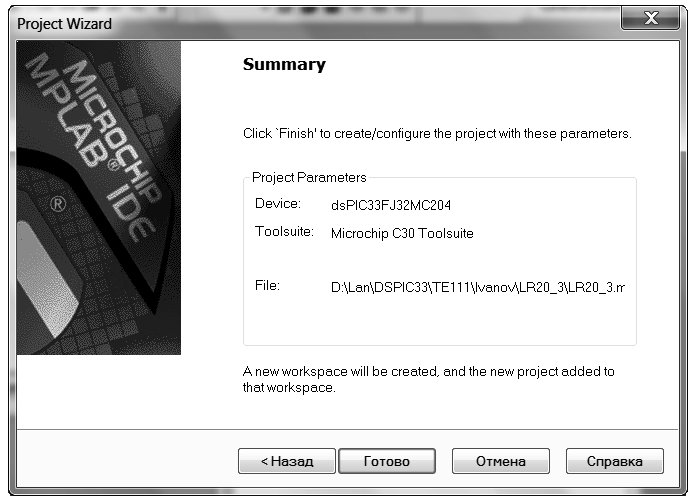Click the '< Назад' back button
The height and width of the screenshot is (503, 697).
pyautogui.click(x=287, y=461)
